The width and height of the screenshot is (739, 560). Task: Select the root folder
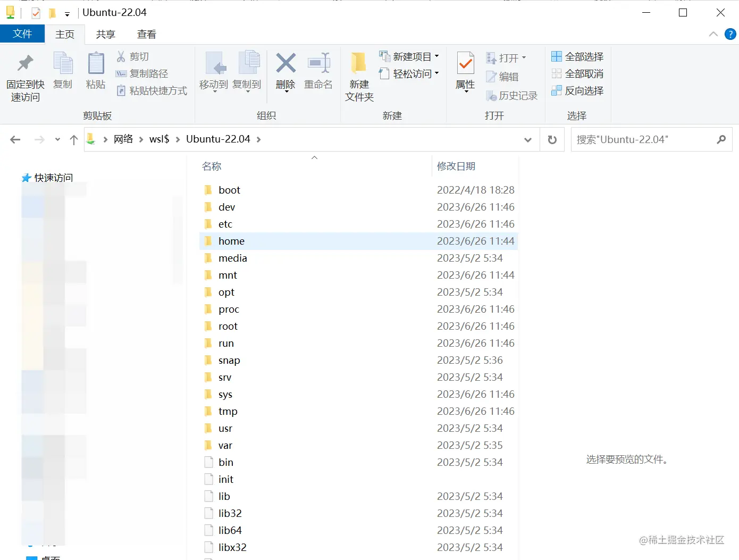click(358, 326)
